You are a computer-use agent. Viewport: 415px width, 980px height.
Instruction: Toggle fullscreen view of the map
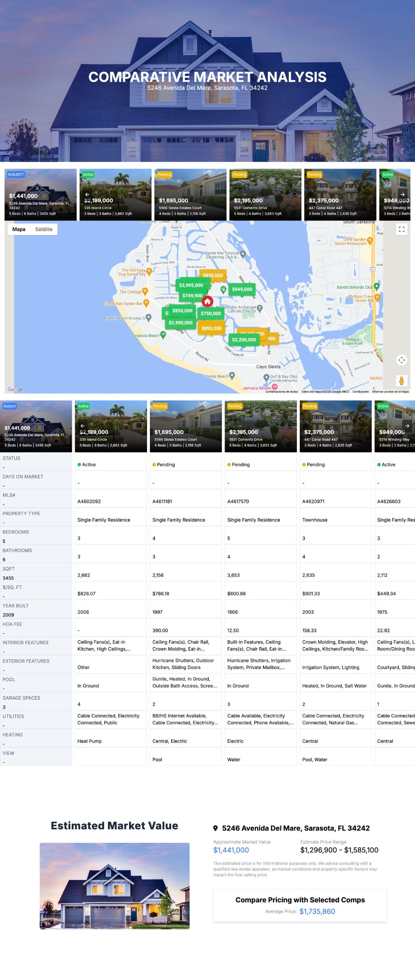402,229
